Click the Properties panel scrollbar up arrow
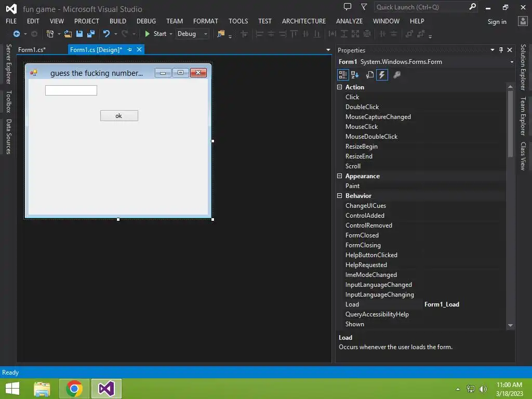532x399 pixels. [x=510, y=87]
